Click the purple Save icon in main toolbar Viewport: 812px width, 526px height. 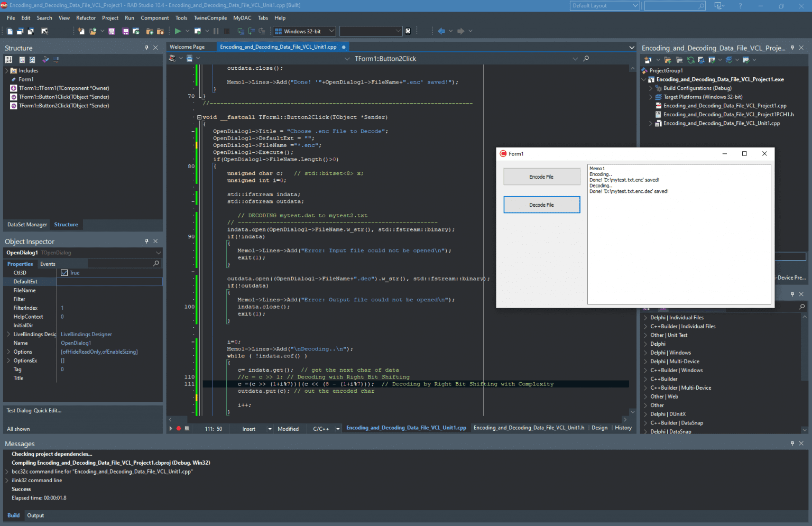pos(112,31)
